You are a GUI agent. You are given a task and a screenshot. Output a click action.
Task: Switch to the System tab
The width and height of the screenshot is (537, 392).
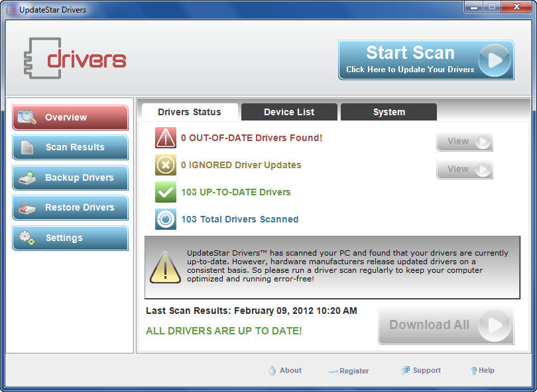[x=388, y=112]
